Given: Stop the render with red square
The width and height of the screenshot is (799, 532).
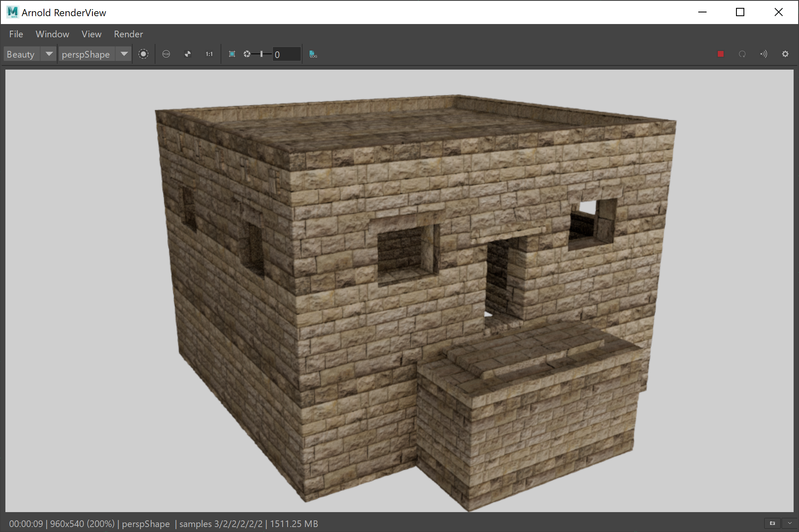Looking at the screenshot, I should pos(721,54).
